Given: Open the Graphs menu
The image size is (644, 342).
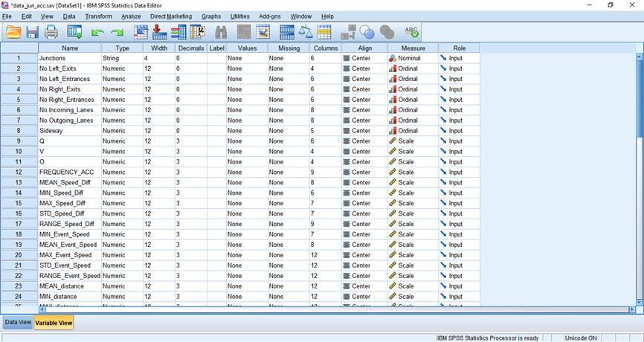Looking at the screenshot, I should (x=211, y=16).
